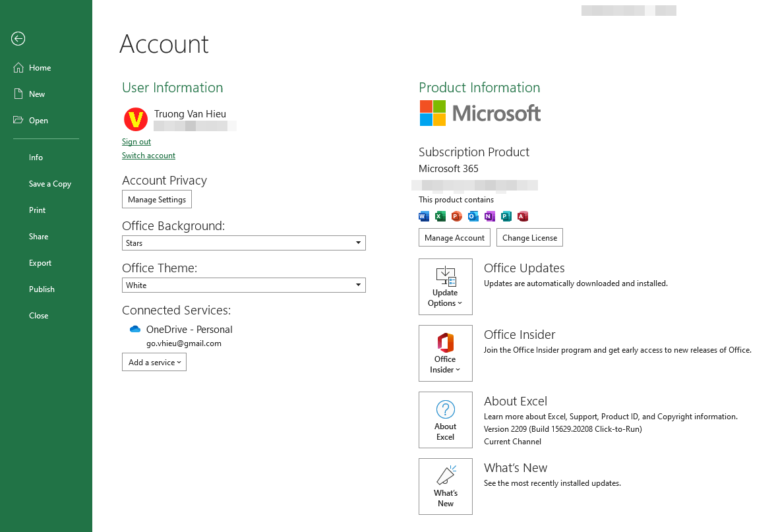Click the 'This product contains' label
774x532 pixels.
pos(456,199)
